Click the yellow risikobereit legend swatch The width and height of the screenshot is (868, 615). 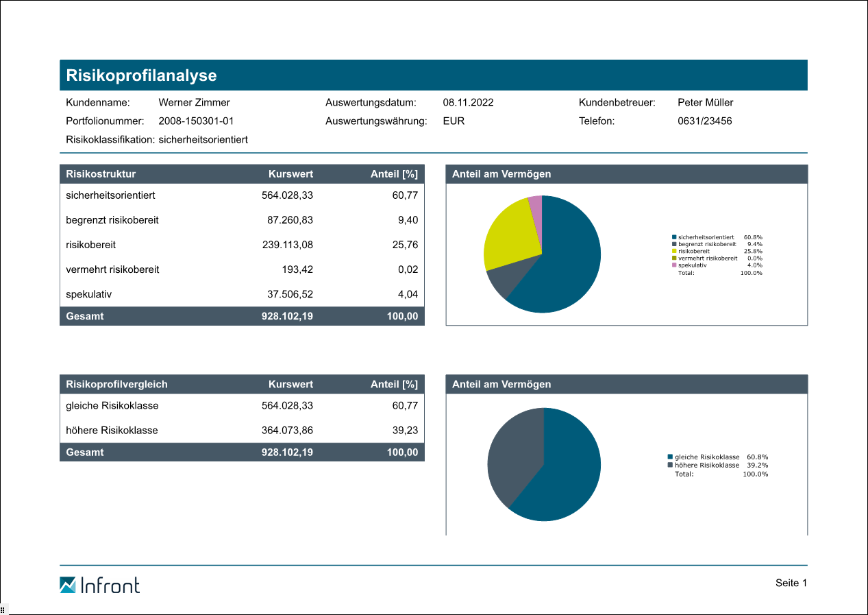click(674, 251)
